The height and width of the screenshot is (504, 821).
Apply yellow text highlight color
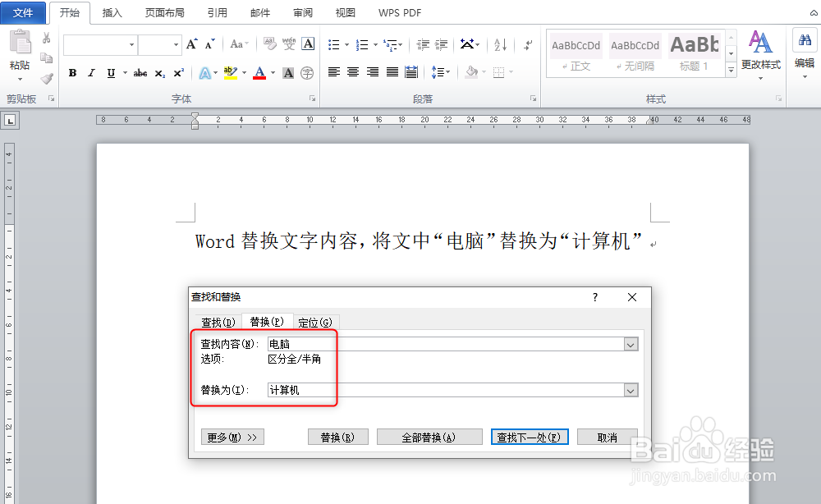(x=229, y=73)
